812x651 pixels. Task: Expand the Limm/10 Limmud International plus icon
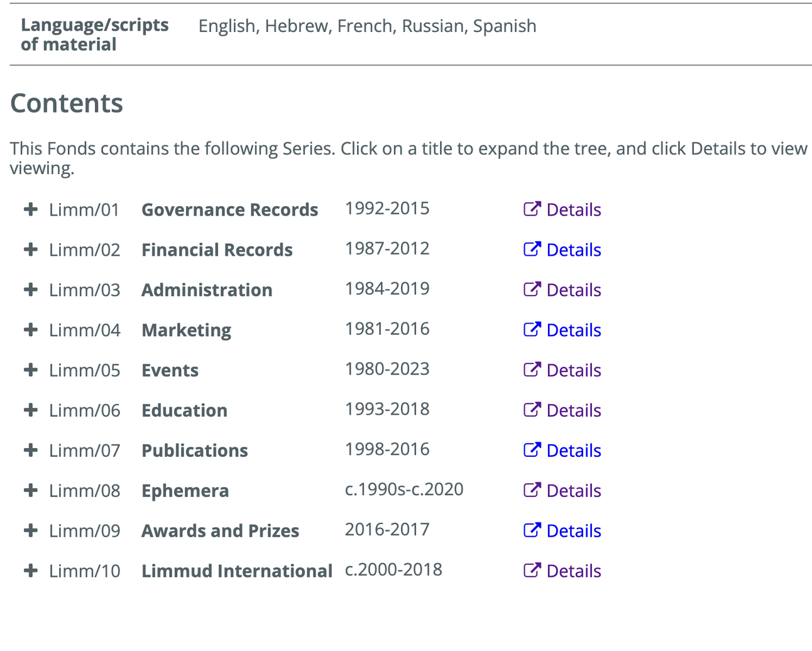click(30, 571)
